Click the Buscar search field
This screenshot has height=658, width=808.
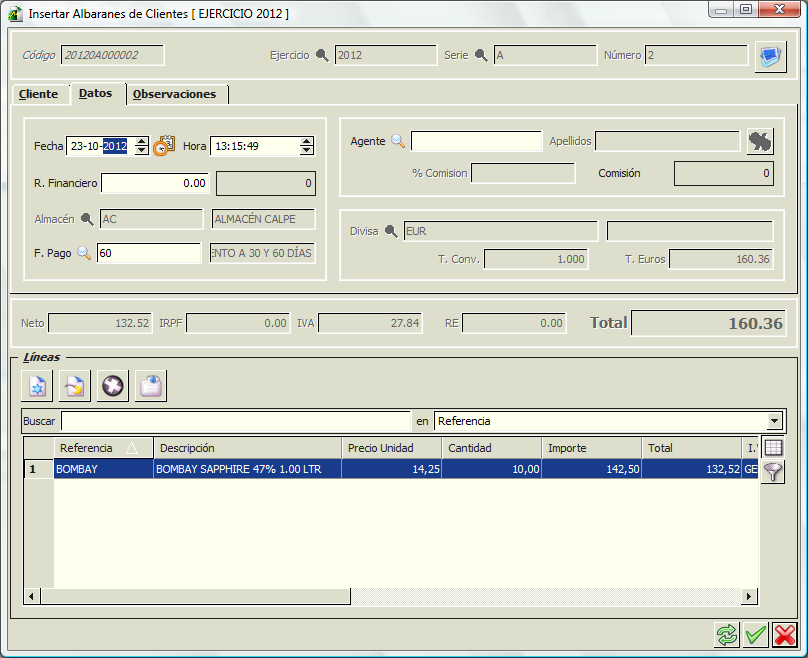click(236, 421)
